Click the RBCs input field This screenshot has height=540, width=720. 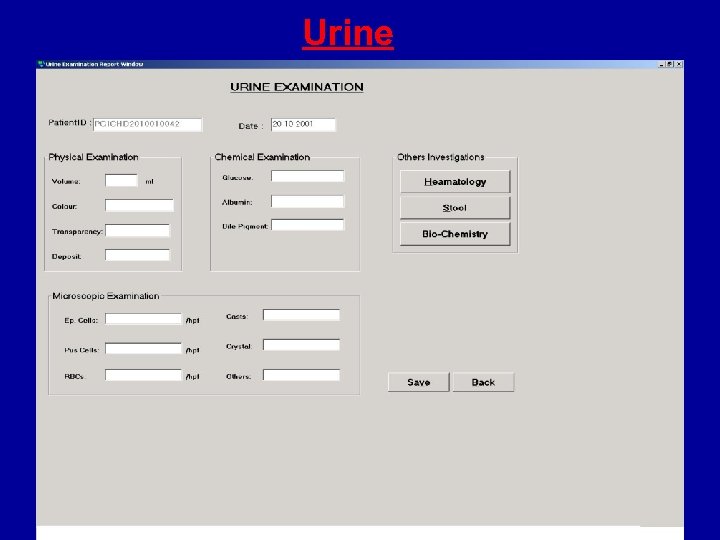click(143, 375)
